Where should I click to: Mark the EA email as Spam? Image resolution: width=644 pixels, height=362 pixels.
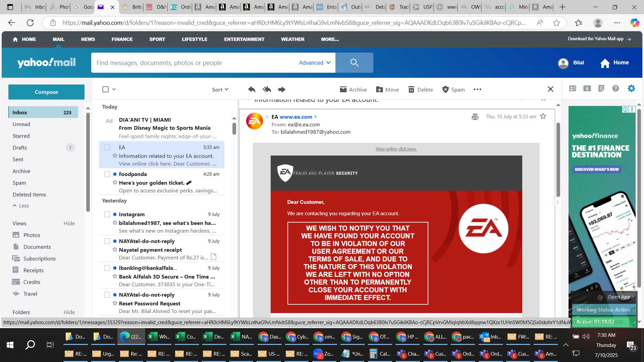pos(453,89)
